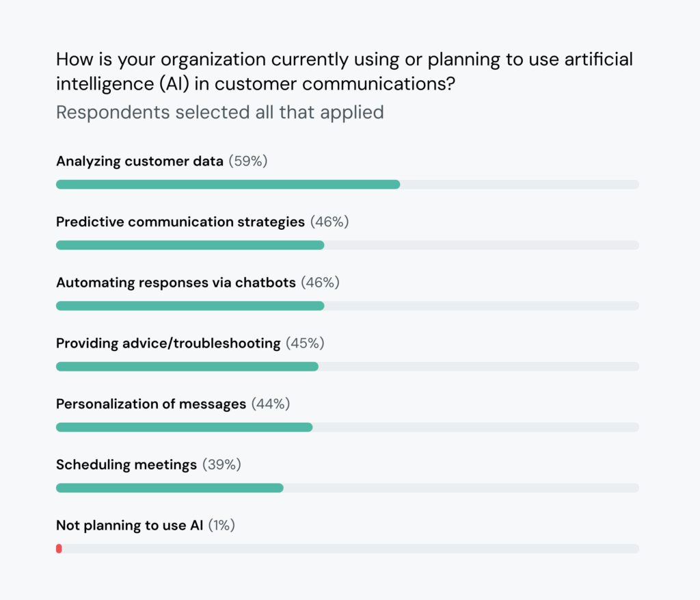Select the 'Personalization of messages' label
700x600 pixels.
[151, 404]
